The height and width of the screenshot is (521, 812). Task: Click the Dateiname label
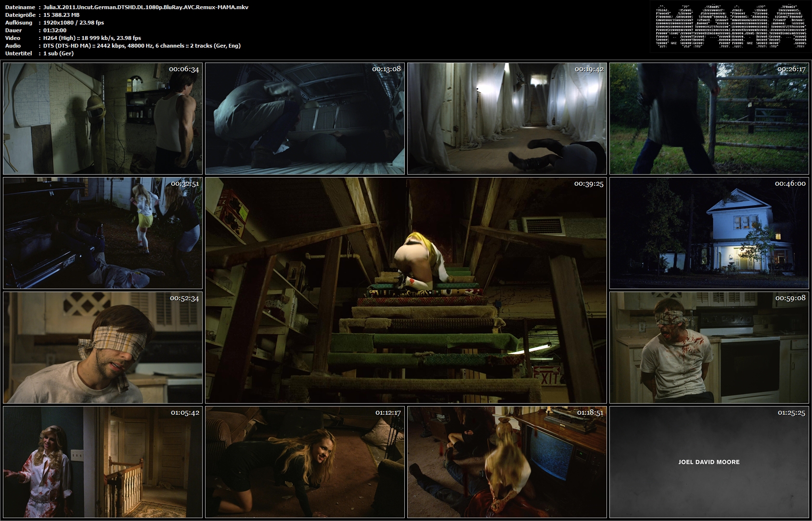point(20,7)
